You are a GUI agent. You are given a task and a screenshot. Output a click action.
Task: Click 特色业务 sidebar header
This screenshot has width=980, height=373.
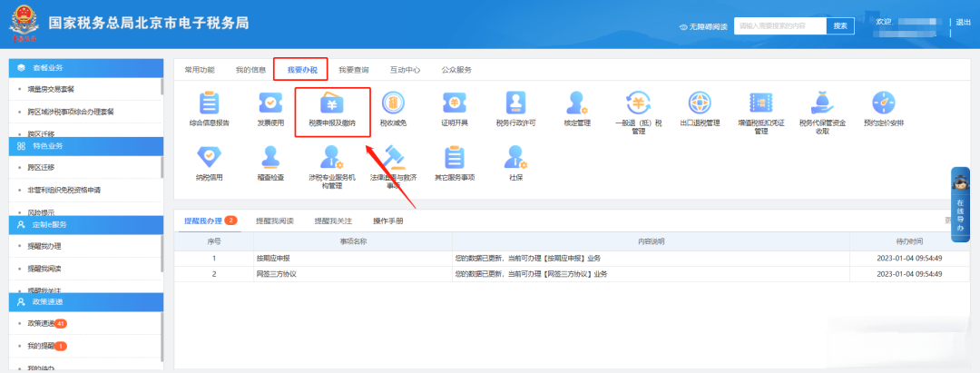tap(86, 145)
